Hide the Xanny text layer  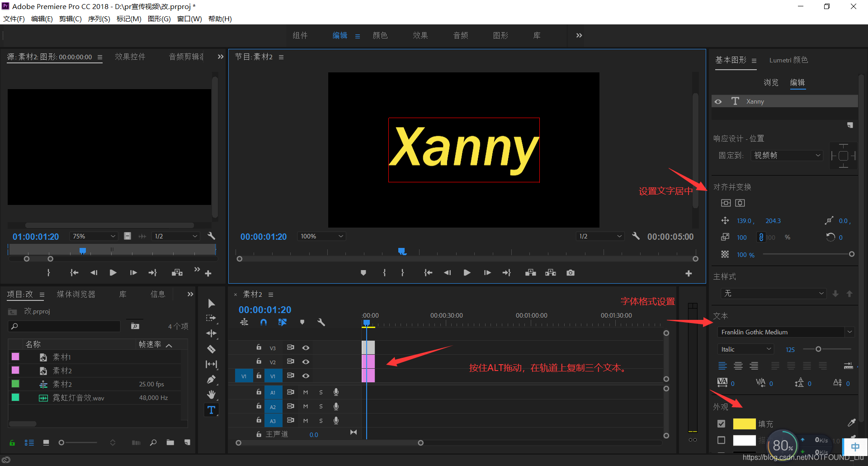[x=718, y=101]
